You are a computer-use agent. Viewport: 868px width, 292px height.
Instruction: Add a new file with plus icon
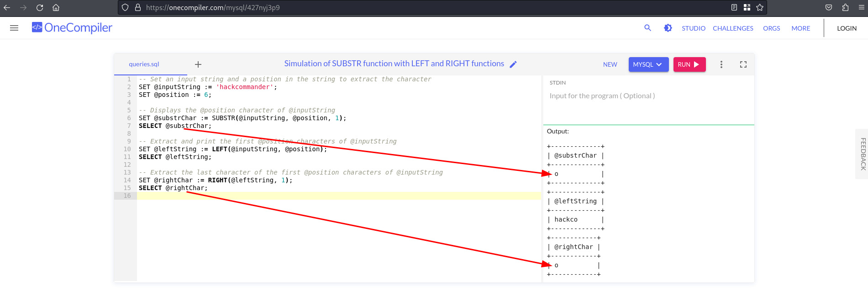(x=198, y=64)
